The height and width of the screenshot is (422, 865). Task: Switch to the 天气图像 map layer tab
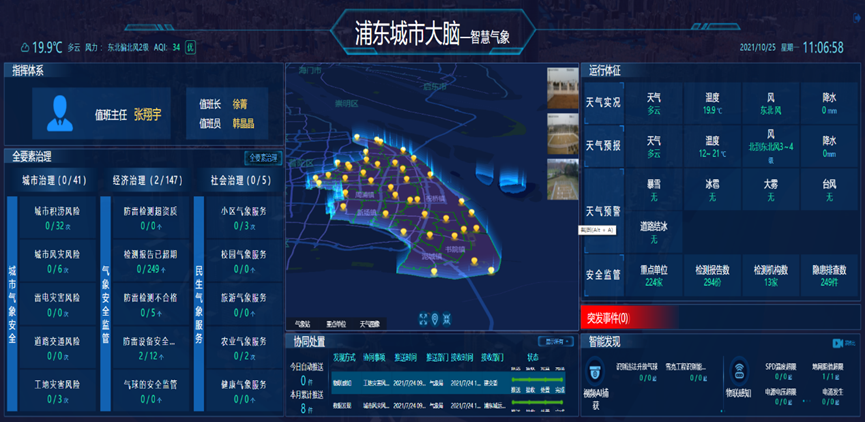point(370,324)
